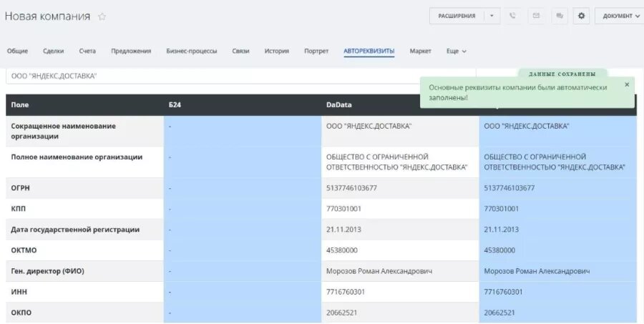
Task: Click the company search field ООО "ЯНДЕКС.ДОСТАВКА"
Action: [x=240, y=77]
